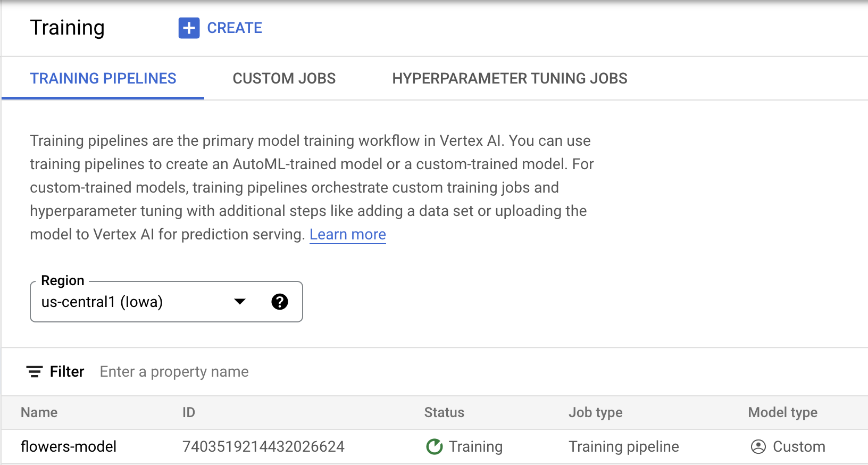
Task: Follow the Learn more link
Action: pyautogui.click(x=347, y=234)
